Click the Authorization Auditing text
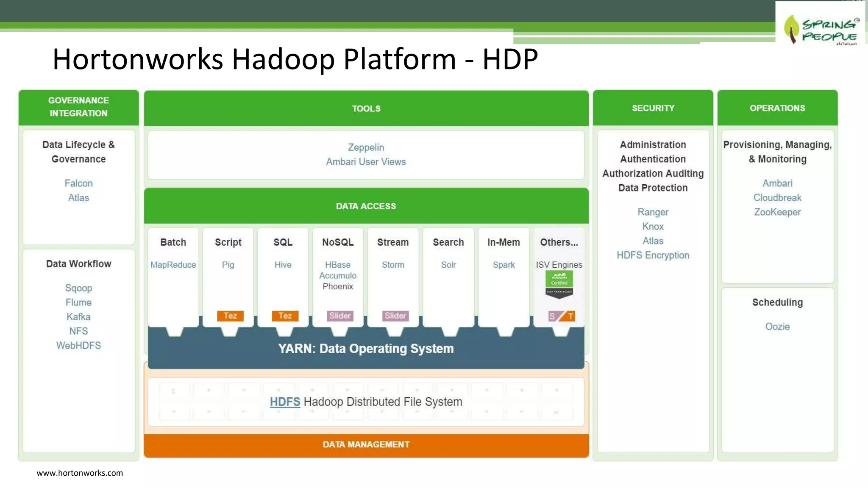The image size is (868, 488). 653,173
